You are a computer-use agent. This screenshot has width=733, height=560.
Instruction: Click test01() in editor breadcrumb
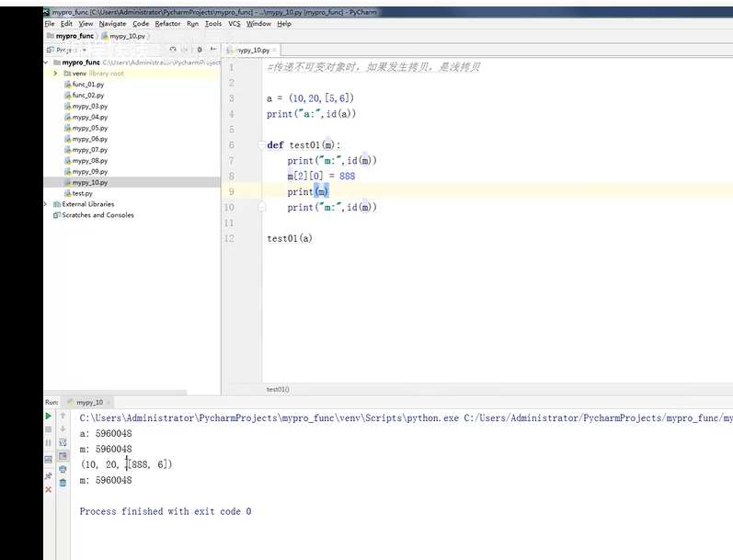click(278, 389)
